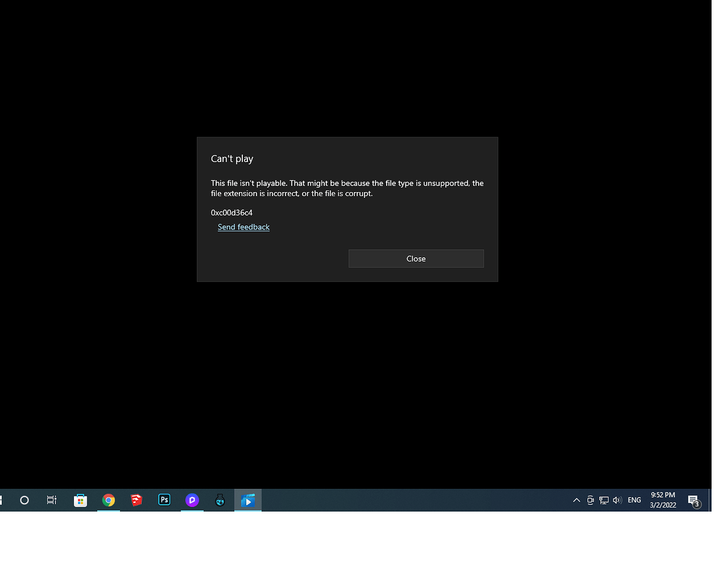Open the Send feedback link
Image resolution: width=728 pixels, height=582 pixels.
pyautogui.click(x=243, y=227)
